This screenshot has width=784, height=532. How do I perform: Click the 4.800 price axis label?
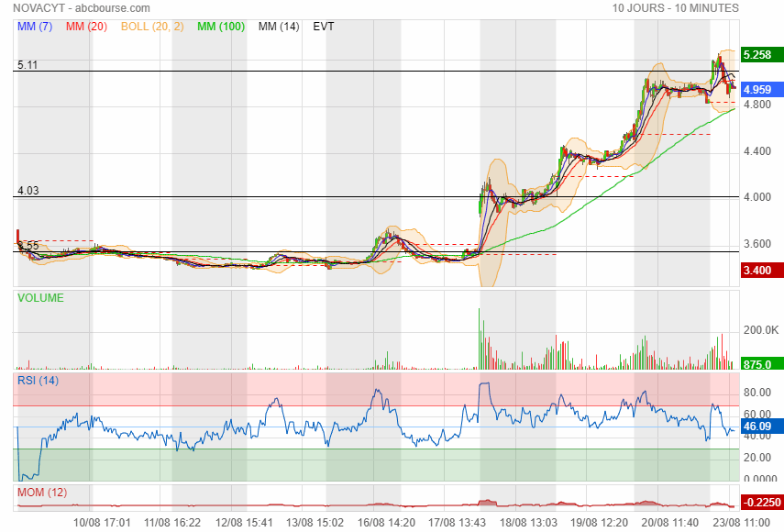[x=757, y=105]
